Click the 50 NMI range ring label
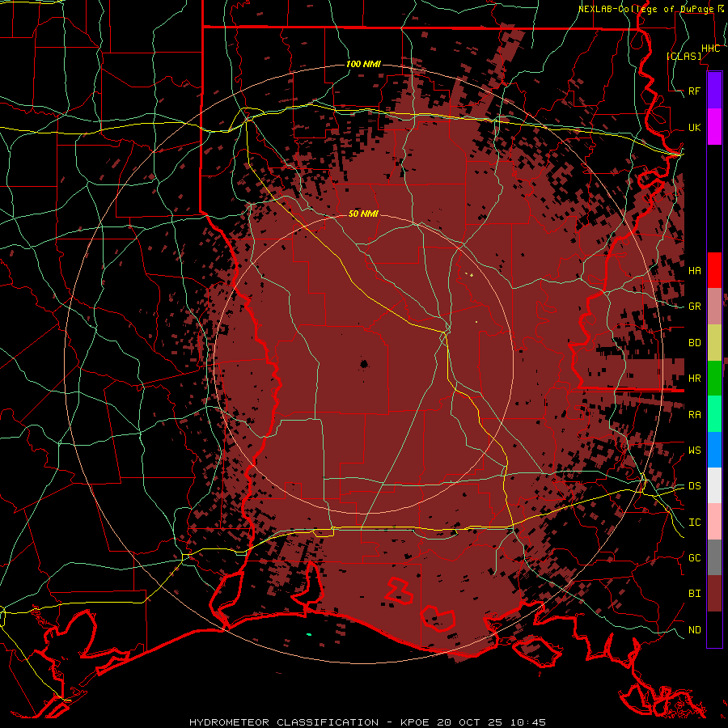The image size is (728, 728). pos(363,214)
